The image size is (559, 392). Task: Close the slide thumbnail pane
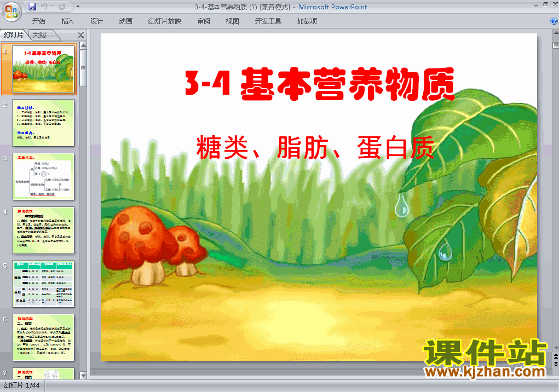(x=80, y=35)
